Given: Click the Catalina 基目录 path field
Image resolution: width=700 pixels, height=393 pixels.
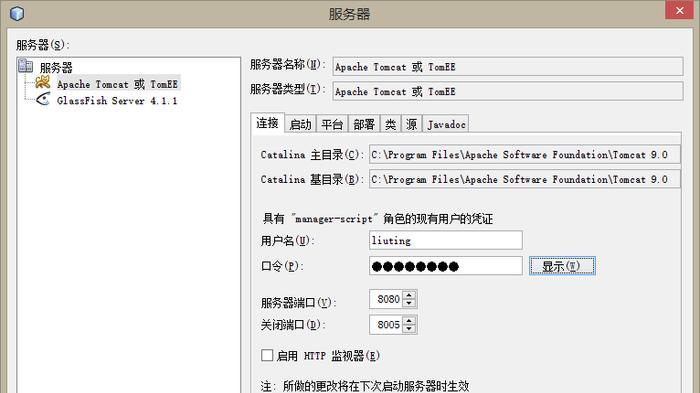Looking at the screenshot, I should point(525,179).
